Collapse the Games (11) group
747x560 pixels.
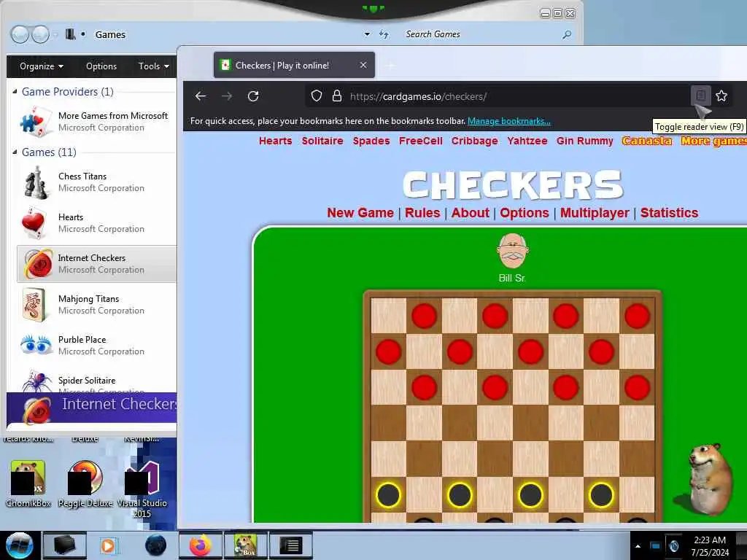(15, 152)
